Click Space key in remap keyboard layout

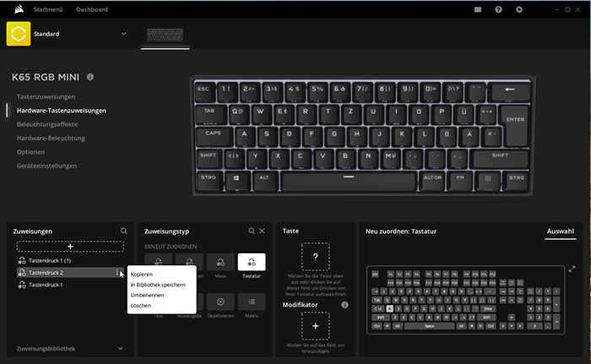pyautogui.click(x=429, y=326)
